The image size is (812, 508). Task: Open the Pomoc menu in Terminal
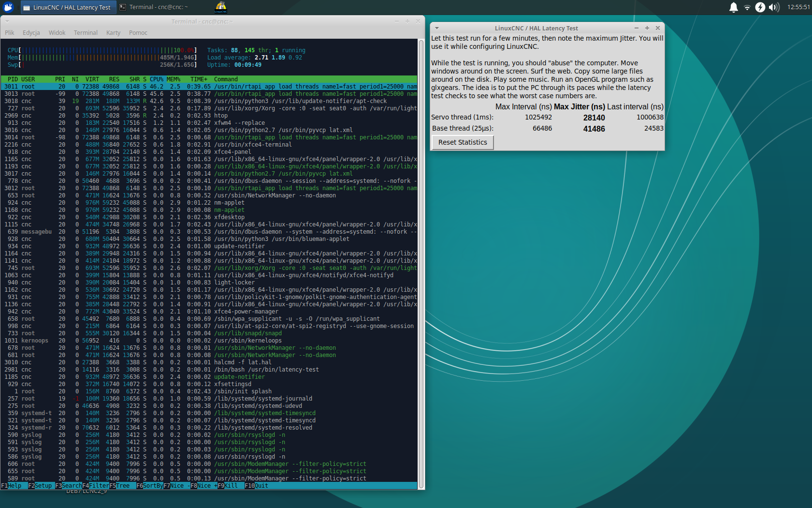click(x=138, y=32)
